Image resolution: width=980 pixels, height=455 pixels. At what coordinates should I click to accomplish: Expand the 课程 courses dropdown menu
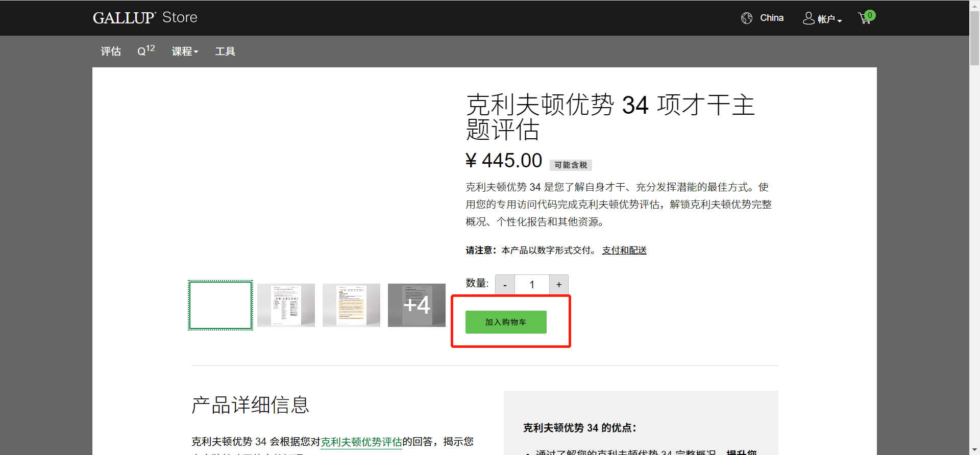pyautogui.click(x=185, y=52)
